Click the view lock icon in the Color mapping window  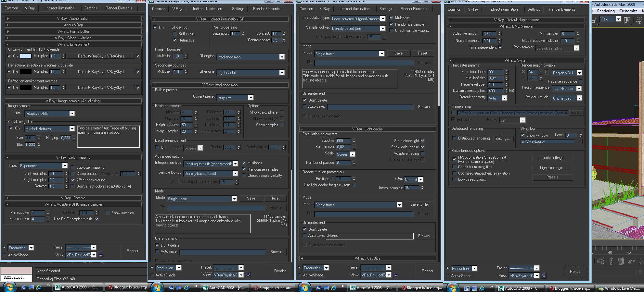point(100,255)
